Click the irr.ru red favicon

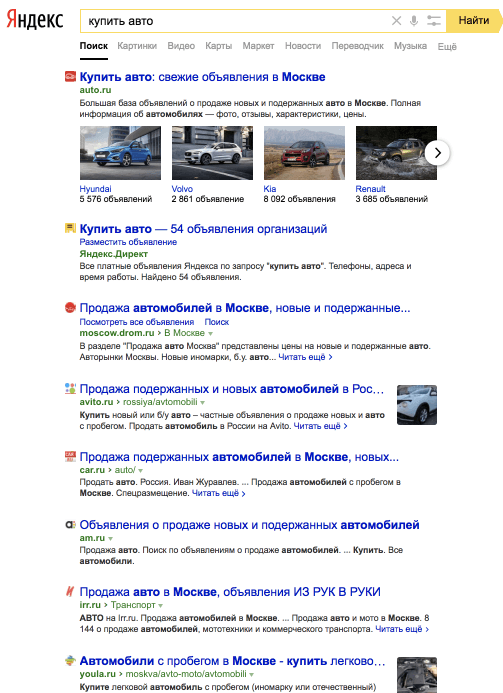tap(70, 591)
